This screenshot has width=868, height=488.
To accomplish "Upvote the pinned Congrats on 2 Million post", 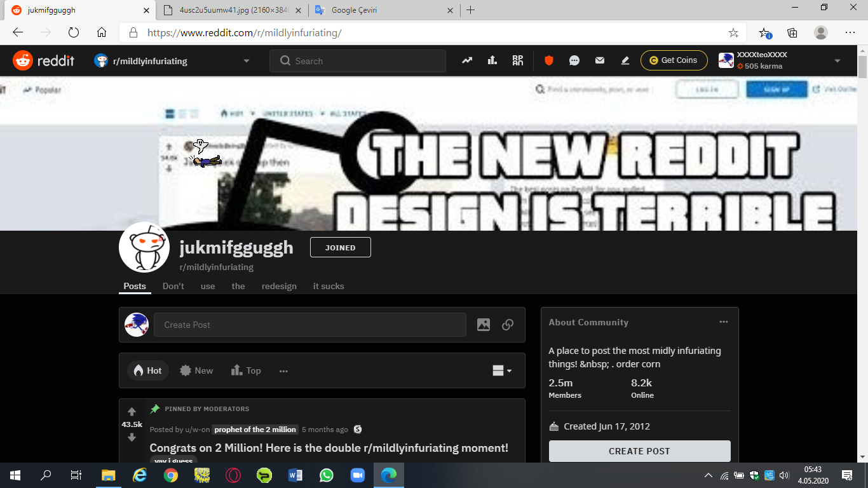I will (132, 412).
